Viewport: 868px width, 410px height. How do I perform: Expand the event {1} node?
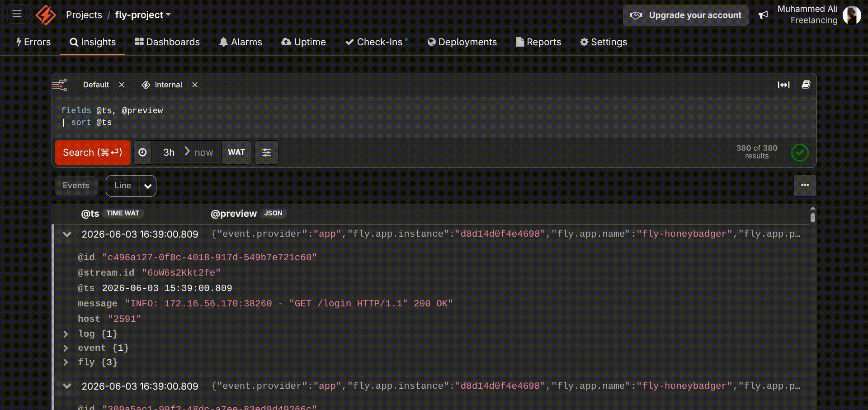point(66,348)
